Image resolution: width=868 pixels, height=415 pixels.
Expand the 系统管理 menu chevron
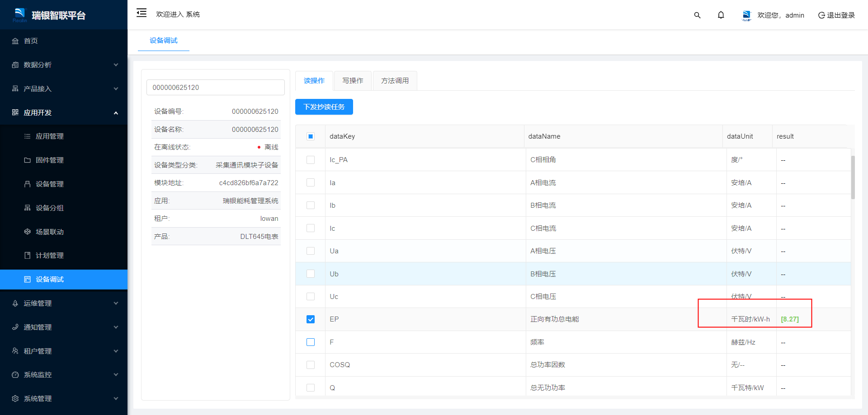point(116,399)
